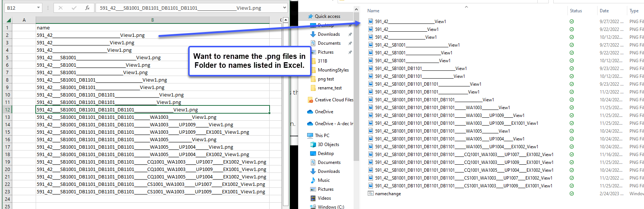Select file ending 'CS1001_WA1003___UP1007___EX1002_View1' in Explorer

tap(464, 178)
